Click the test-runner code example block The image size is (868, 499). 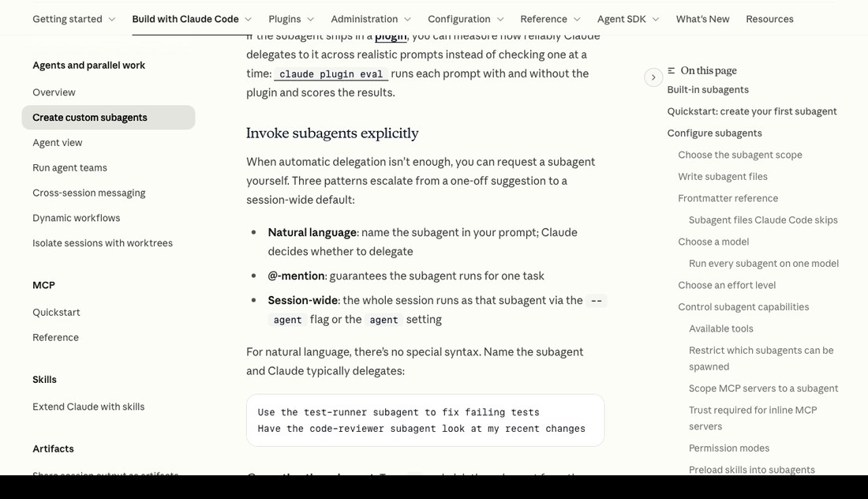[x=425, y=420]
